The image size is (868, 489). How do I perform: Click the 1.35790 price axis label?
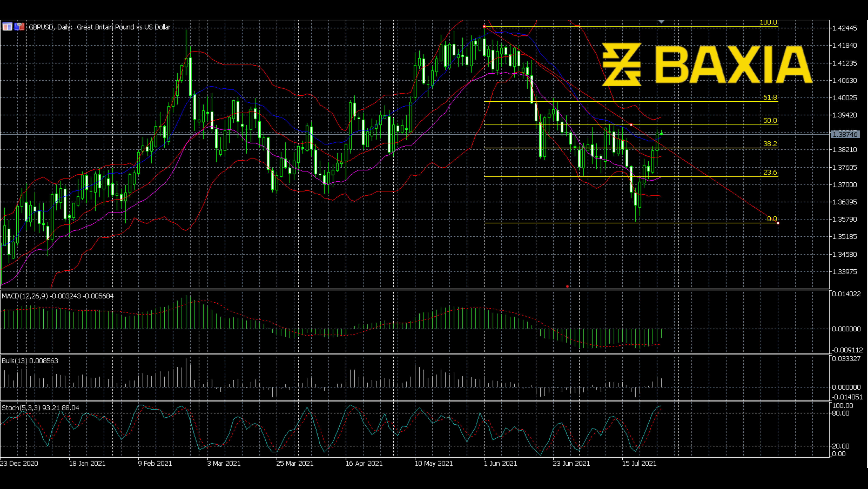[x=844, y=219]
